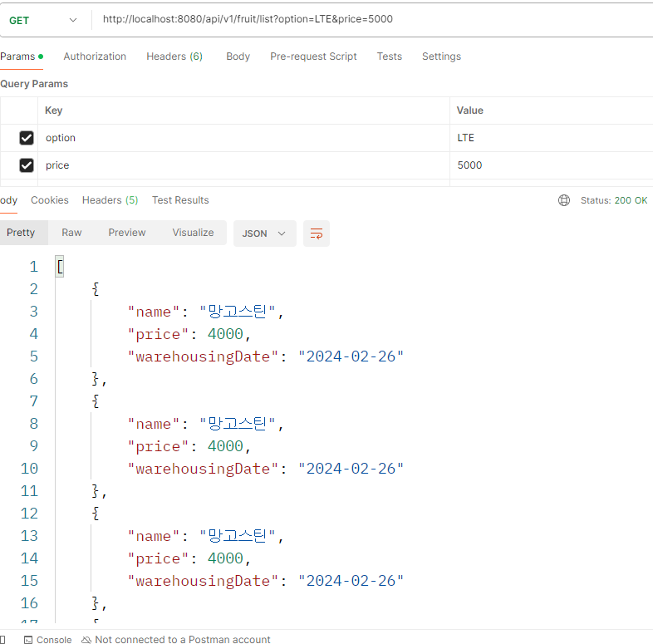
Task: Uncheck the price query param checkbox
Action: (x=27, y=165)
